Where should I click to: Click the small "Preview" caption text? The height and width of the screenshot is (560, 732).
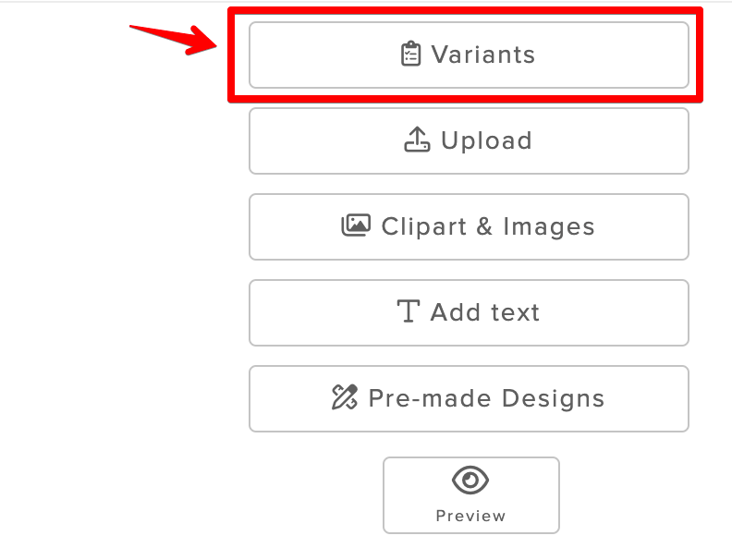pos(470,517)
